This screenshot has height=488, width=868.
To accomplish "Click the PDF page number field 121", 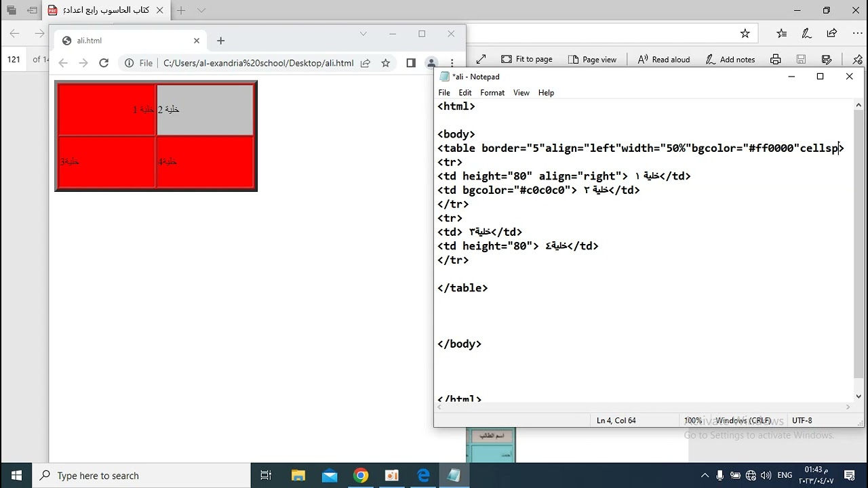I will point(14,60).
